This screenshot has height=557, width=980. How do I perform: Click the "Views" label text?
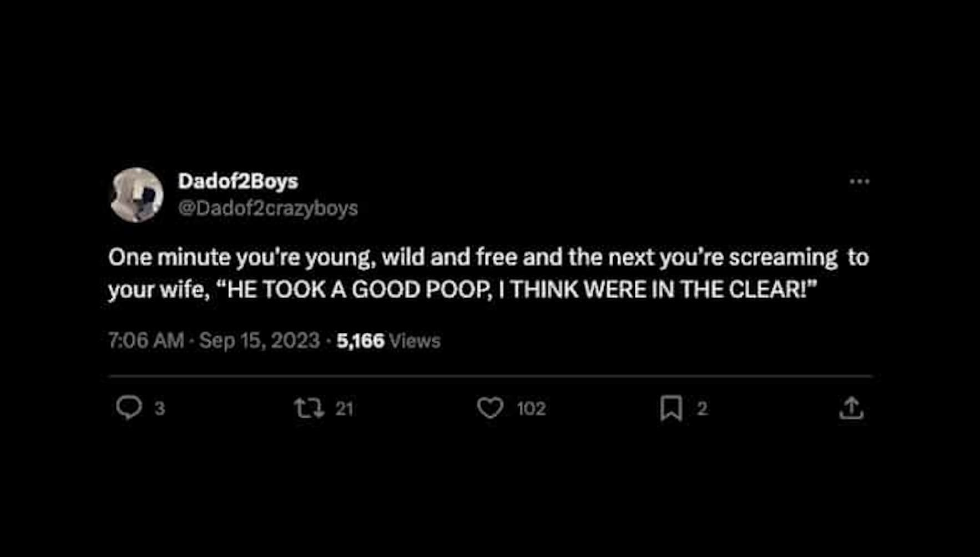click(x=415, y=341)
